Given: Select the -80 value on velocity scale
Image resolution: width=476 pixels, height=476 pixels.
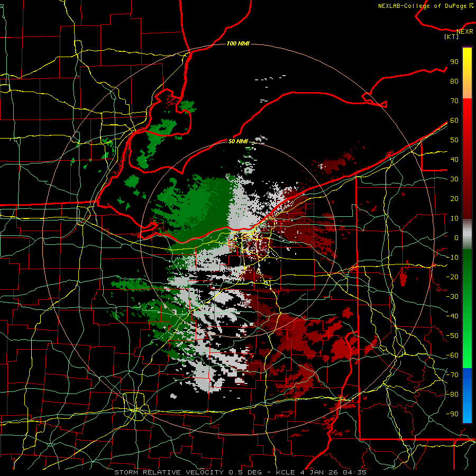Looking at the screenshot, I should pyautogui.click(x=452, y=395).
